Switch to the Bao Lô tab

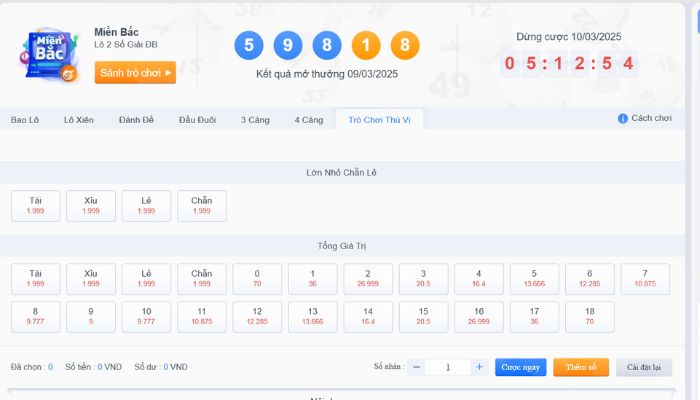click(x=25, y=120)
